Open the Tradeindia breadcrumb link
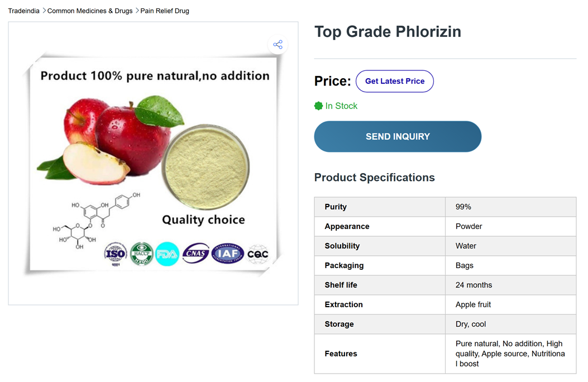The width and height of the screenshot is (588, 382). pos(23,11)
